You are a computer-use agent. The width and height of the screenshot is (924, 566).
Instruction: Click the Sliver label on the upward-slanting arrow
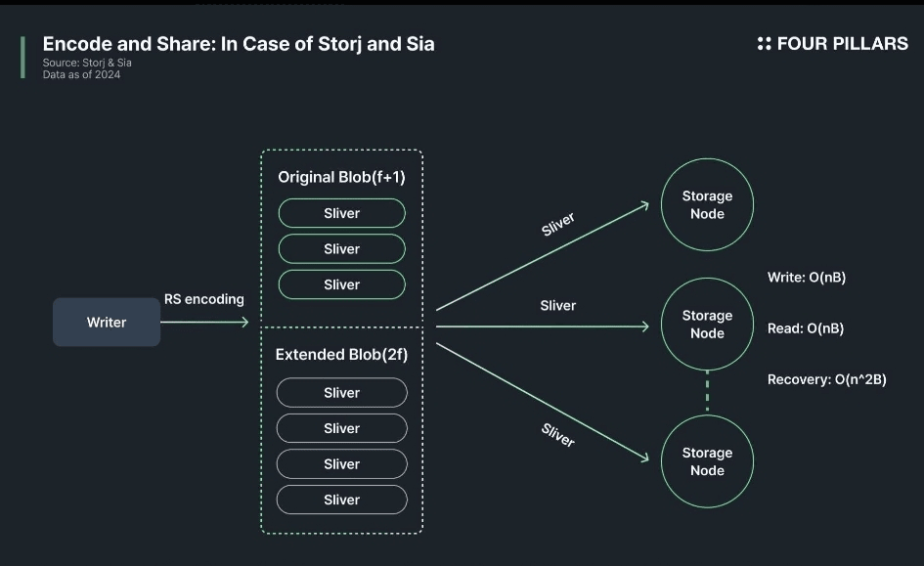pyautogui.click(x=558, y=225)
